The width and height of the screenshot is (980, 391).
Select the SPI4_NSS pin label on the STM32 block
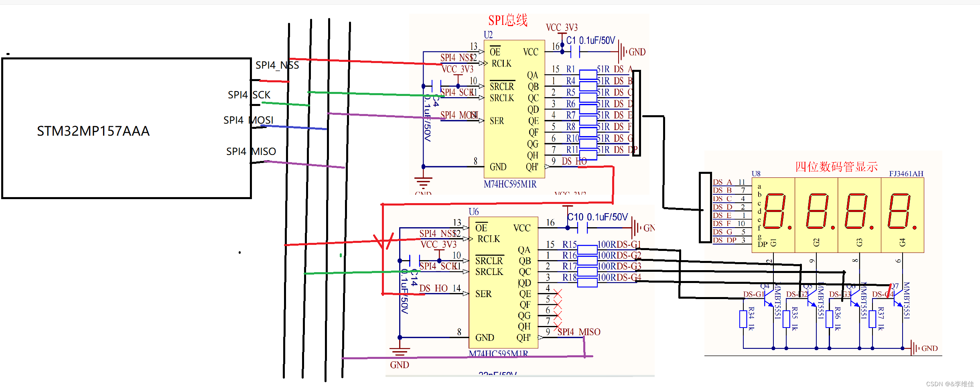277,65
